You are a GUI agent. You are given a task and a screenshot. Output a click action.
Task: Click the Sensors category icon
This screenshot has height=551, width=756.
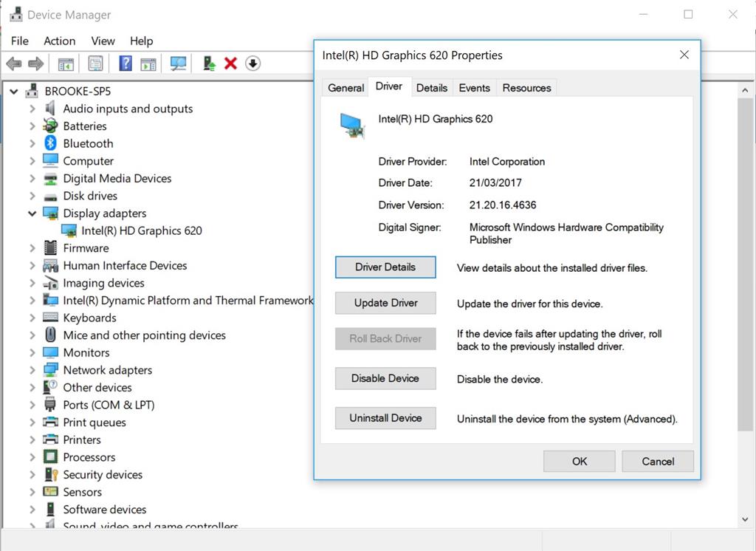(x=50, y=492)
